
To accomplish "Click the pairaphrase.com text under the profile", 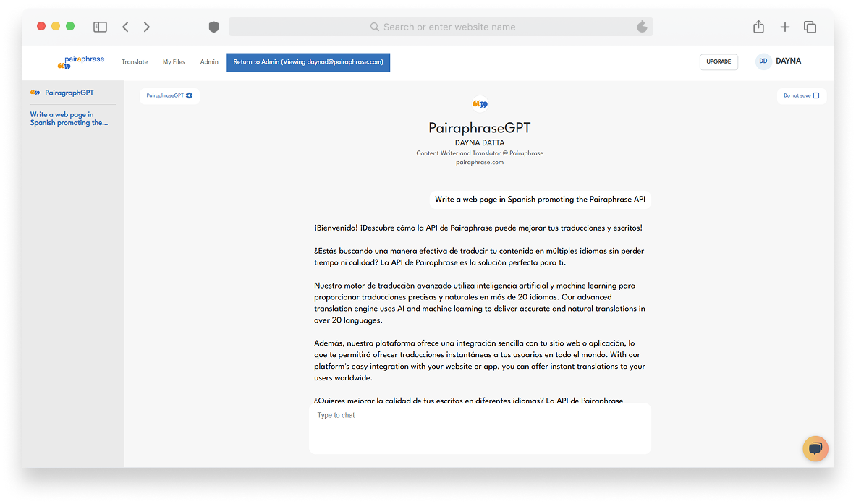I will tap(480, 162).
